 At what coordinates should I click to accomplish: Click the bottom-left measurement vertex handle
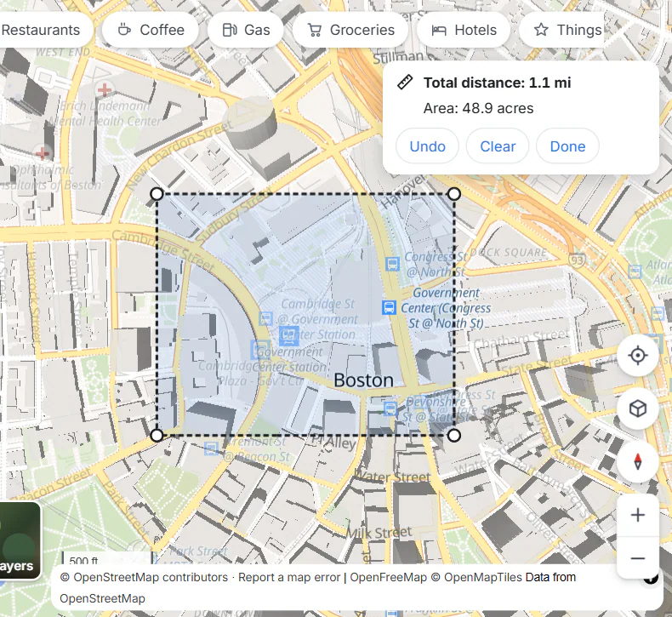click(157, 436)
